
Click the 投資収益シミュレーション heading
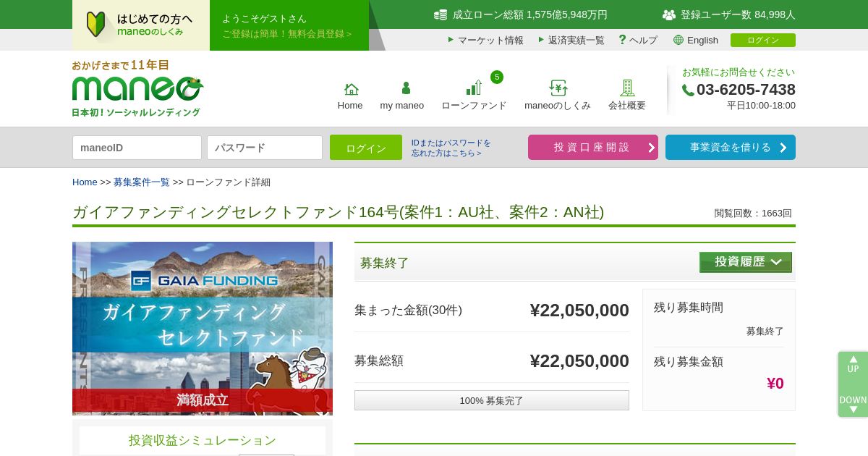203,440
